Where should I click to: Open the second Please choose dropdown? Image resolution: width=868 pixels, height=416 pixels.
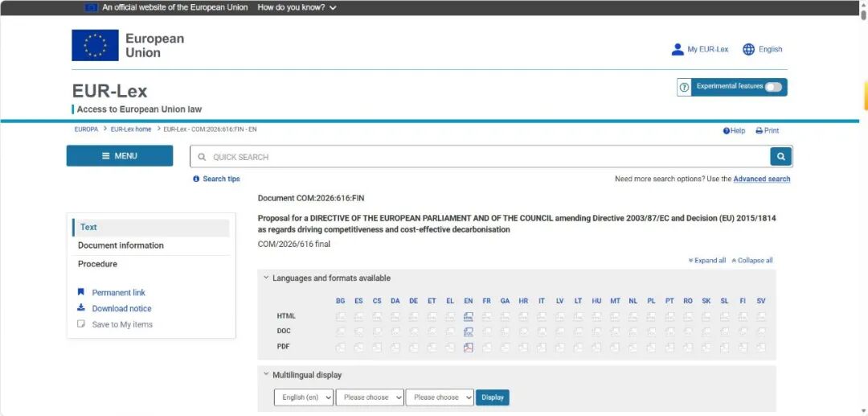tap(440, 397)
